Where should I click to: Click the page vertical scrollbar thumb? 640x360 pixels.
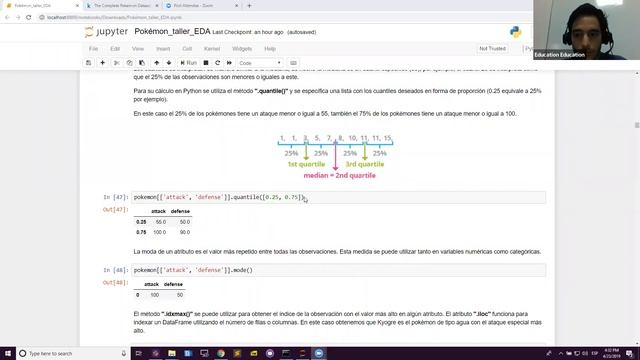[637, 125]
